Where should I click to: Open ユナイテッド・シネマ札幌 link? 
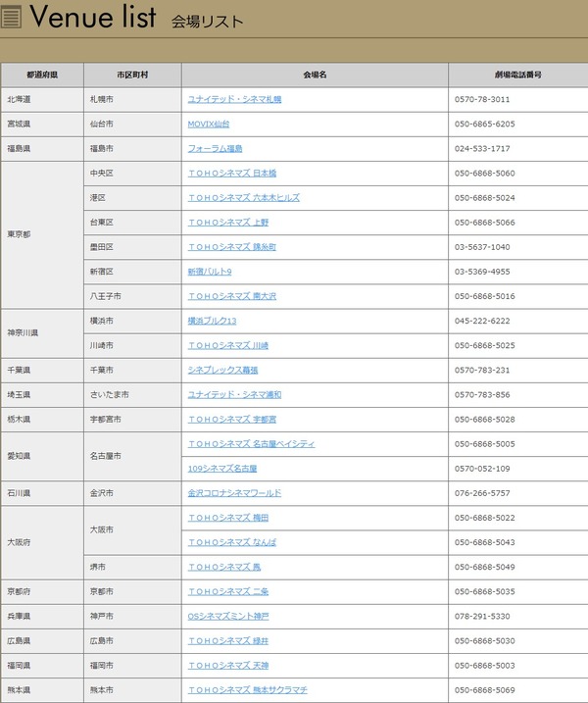(x=234, y=100)
